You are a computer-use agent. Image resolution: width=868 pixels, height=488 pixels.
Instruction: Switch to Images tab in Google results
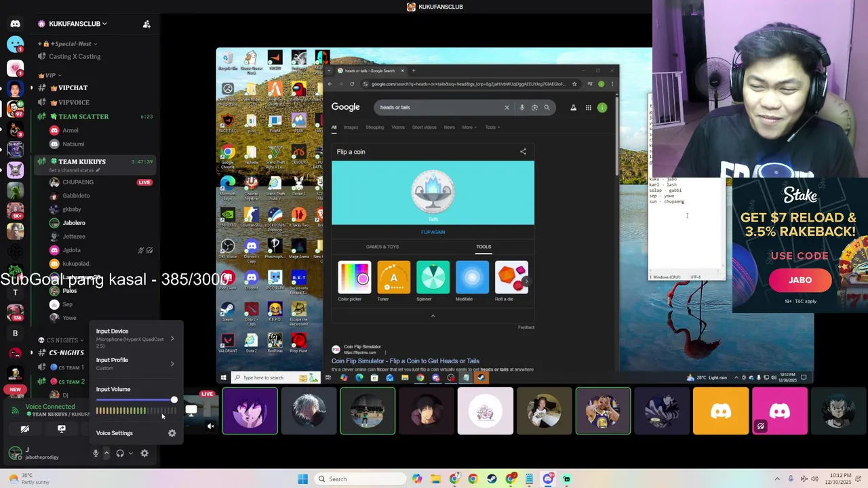tap(351, 127)
